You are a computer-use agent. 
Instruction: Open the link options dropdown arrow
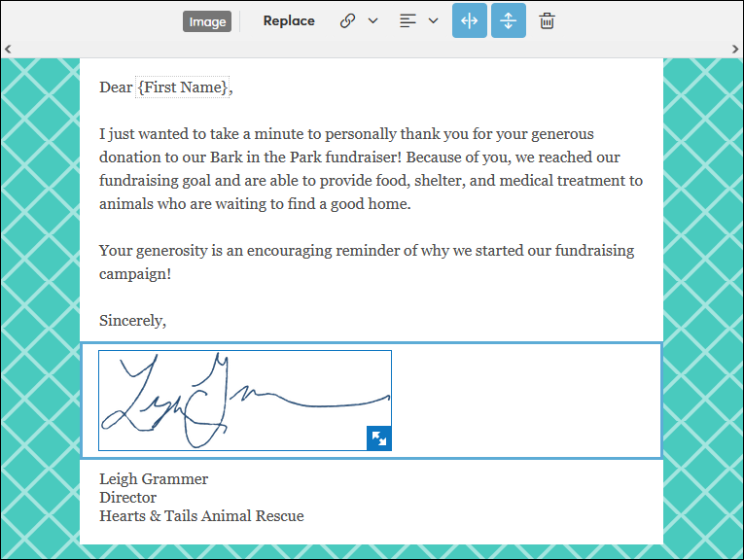click(x=372, y=20)
